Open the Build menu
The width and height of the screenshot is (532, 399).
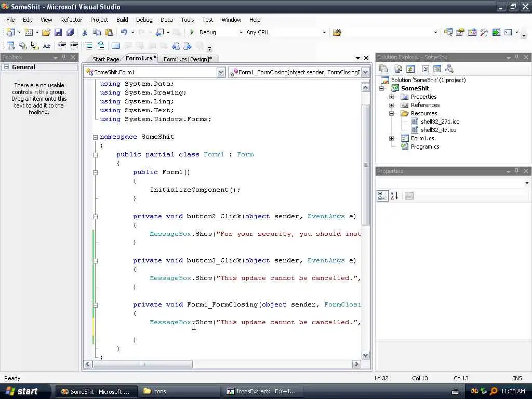tap(122, 20)
